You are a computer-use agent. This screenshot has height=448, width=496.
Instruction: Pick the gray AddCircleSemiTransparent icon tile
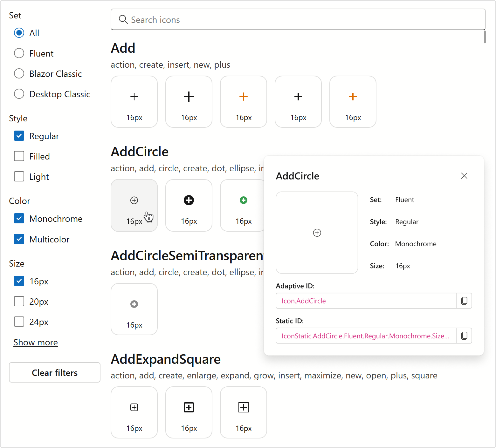(134, 309)
